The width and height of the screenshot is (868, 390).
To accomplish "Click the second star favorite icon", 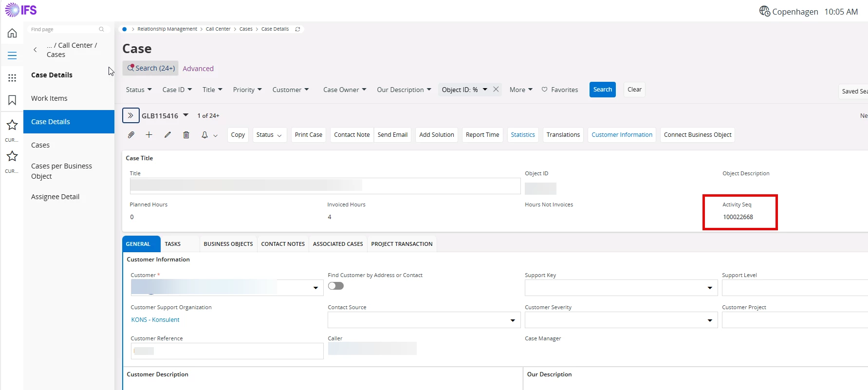I will click(12, 156).
